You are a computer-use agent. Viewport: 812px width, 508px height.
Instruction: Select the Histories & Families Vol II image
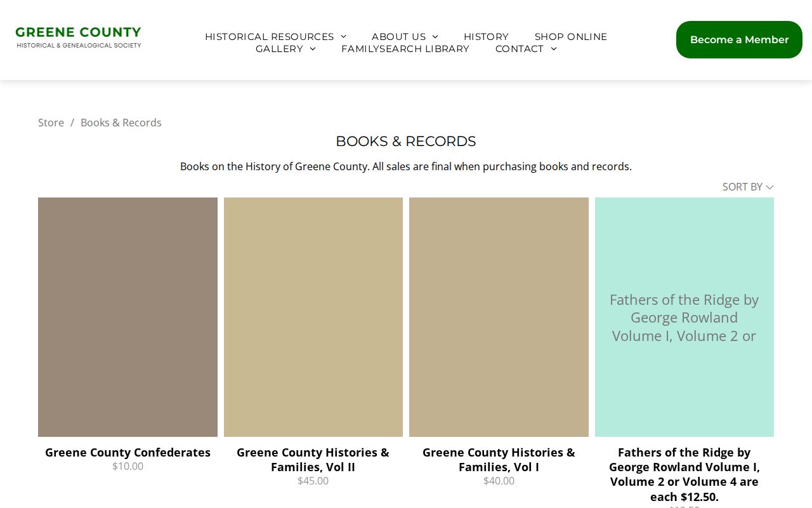pyautogui.click(x=313, y=317)
